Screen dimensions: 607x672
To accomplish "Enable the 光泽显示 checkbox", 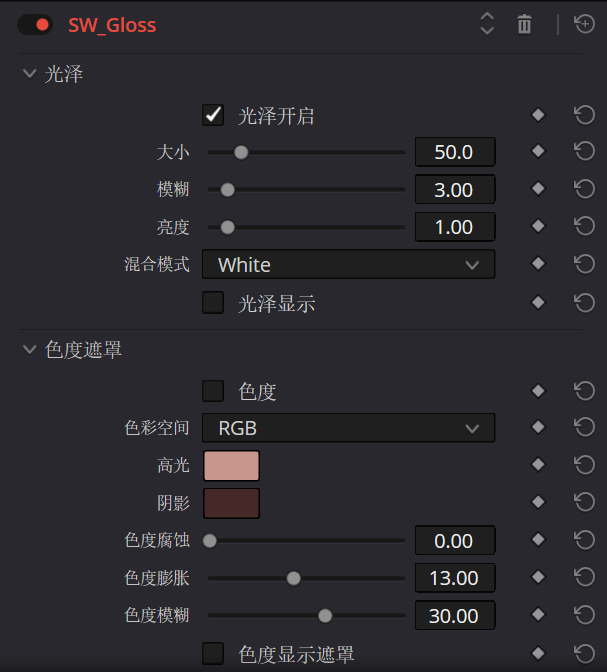I will 213,303.
